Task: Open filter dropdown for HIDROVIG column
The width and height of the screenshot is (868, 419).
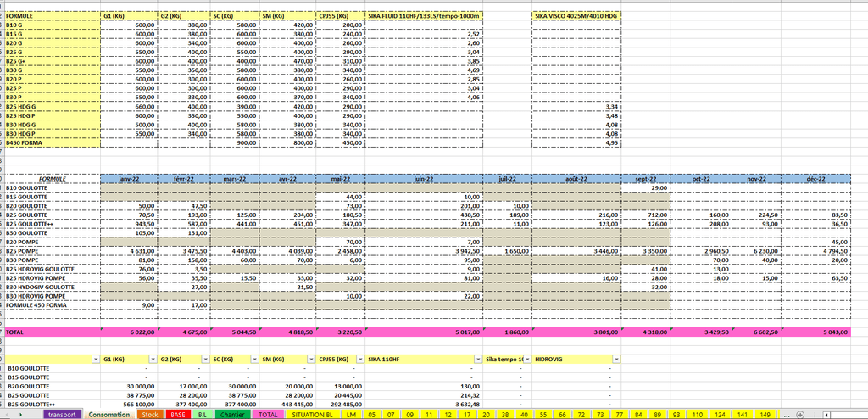Action: [615, 359]
